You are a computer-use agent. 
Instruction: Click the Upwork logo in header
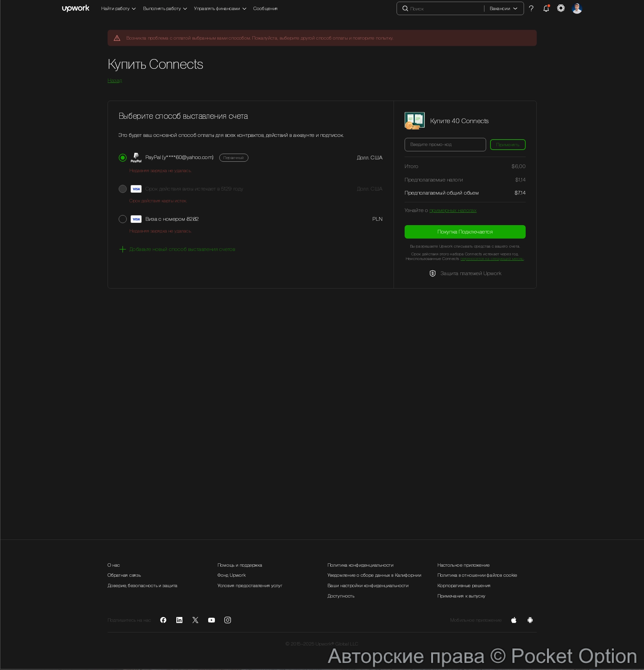[x=75, y=8]
